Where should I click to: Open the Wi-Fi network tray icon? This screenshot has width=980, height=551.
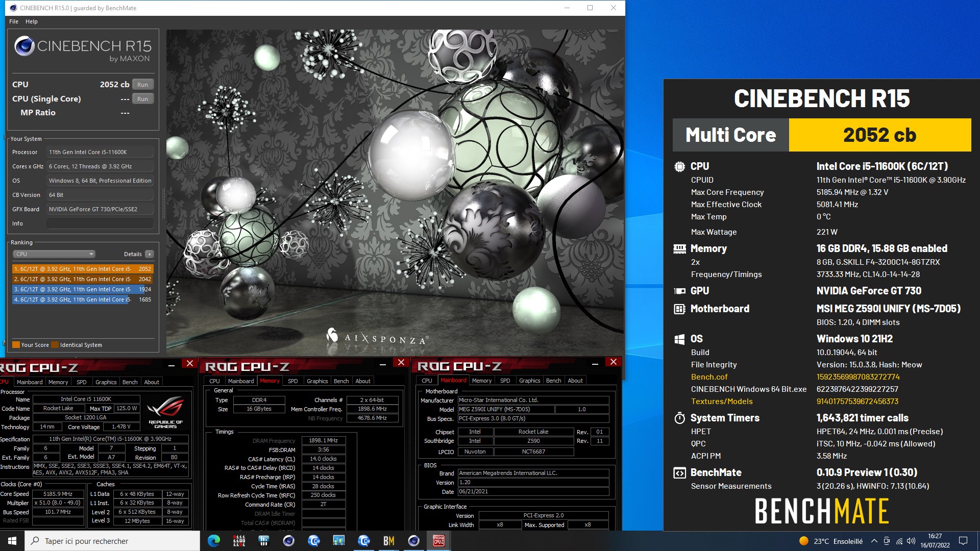coord(899,541)
